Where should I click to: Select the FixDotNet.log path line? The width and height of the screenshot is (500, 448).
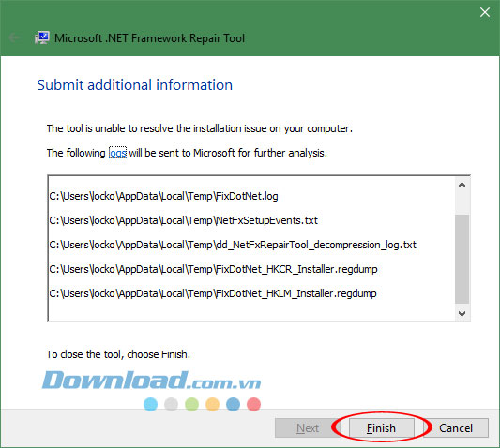pos(163,196)
